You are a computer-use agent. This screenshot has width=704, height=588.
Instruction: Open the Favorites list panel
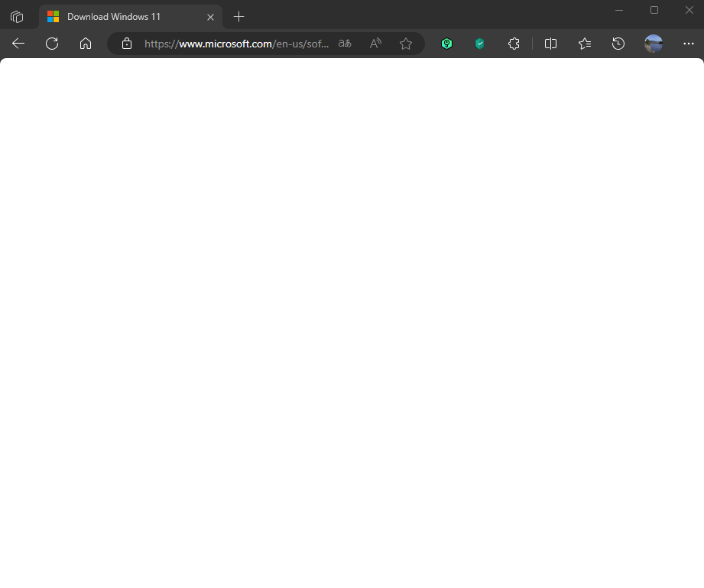click(x=585, y=44)
